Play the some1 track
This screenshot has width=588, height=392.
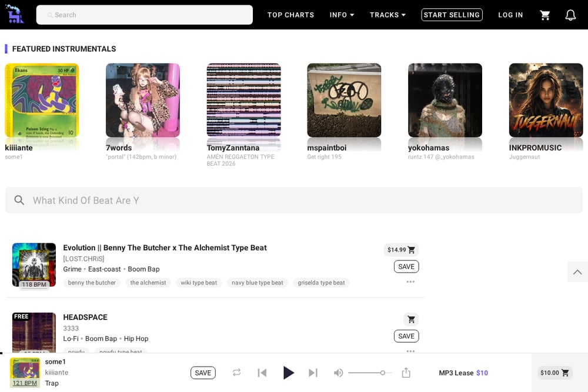coord(288,373)
